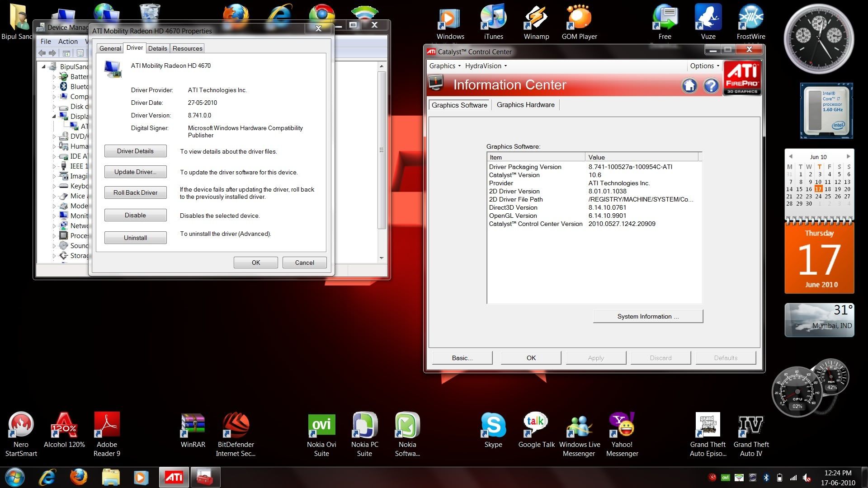Open Windows Explorer taskbar folder icon
868x488 pixels.
coord(110,477)
